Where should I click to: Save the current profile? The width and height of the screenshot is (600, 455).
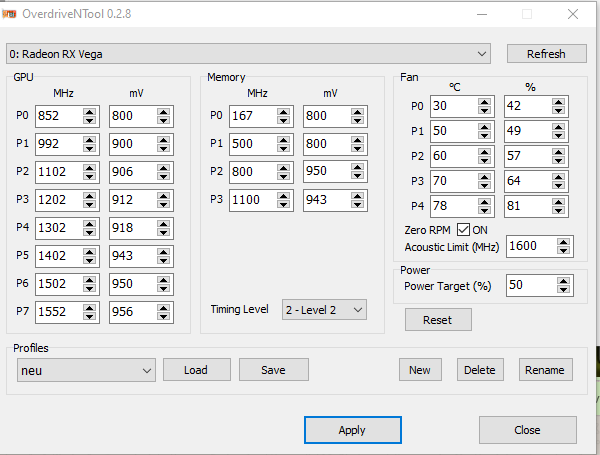274,370
